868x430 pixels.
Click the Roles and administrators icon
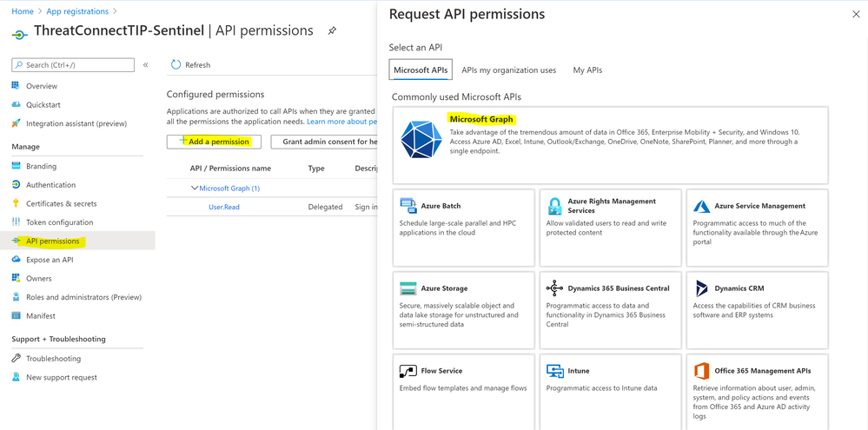16,297
